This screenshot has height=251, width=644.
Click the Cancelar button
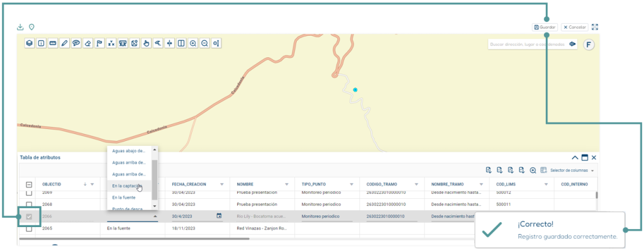point(575,27)
